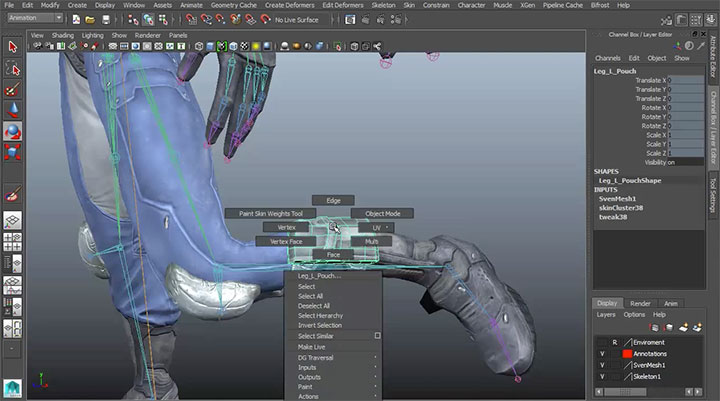720x401 pixels.
Task: Open a scene with folder icon
Action: (90, 20)
